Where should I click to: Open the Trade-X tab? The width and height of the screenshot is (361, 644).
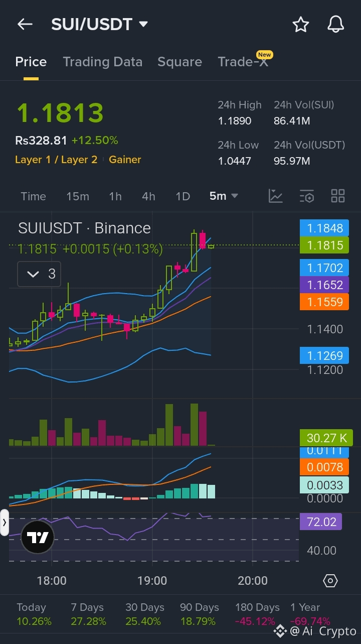click(x=243, y=62)
